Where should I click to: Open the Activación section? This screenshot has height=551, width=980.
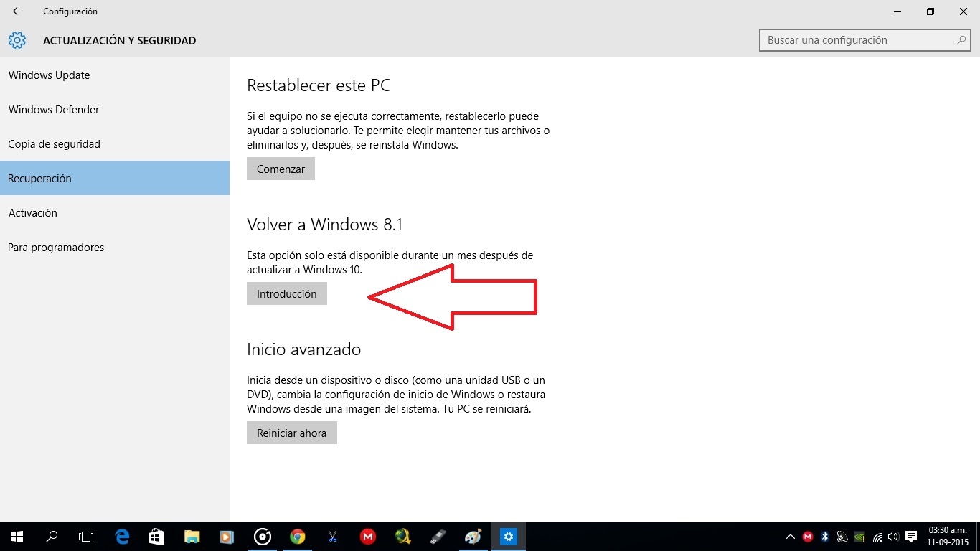click(x=115, y=213)
